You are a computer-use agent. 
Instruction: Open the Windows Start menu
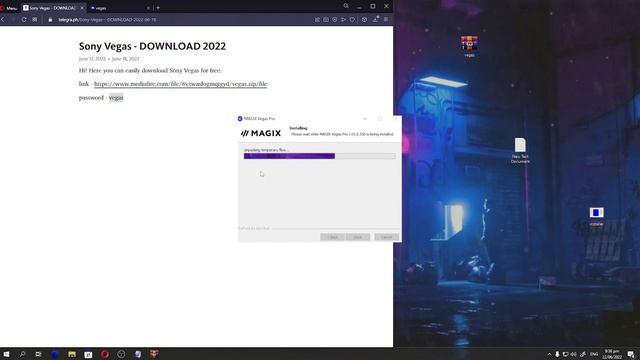(7, 354)
